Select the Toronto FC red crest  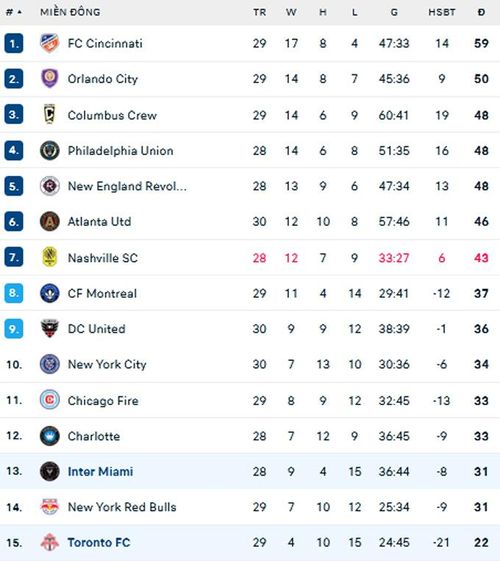[49, 542]
